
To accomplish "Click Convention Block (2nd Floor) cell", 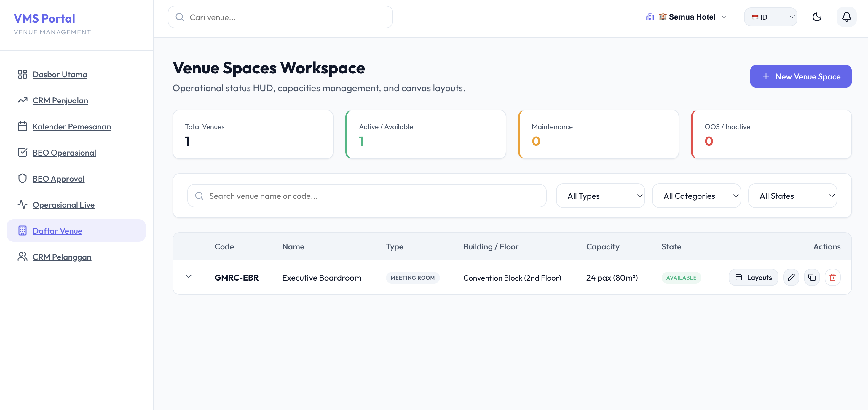I will [x=512, y=278].
